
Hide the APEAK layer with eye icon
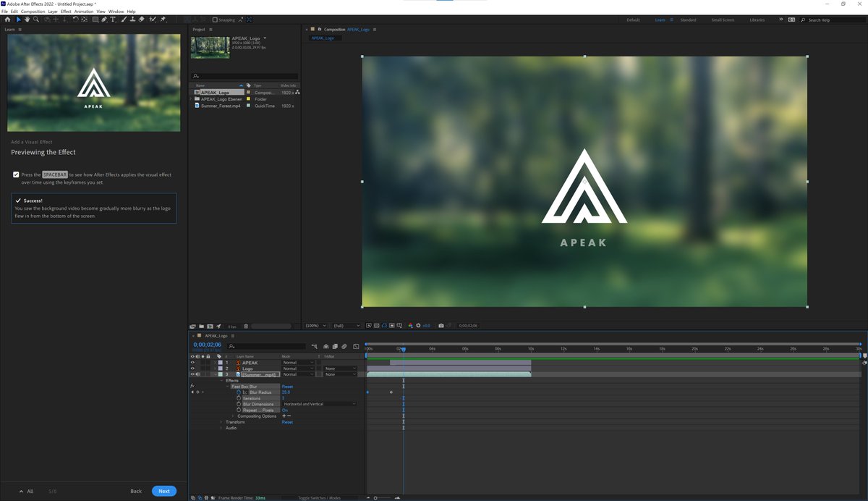pos(192,363)
